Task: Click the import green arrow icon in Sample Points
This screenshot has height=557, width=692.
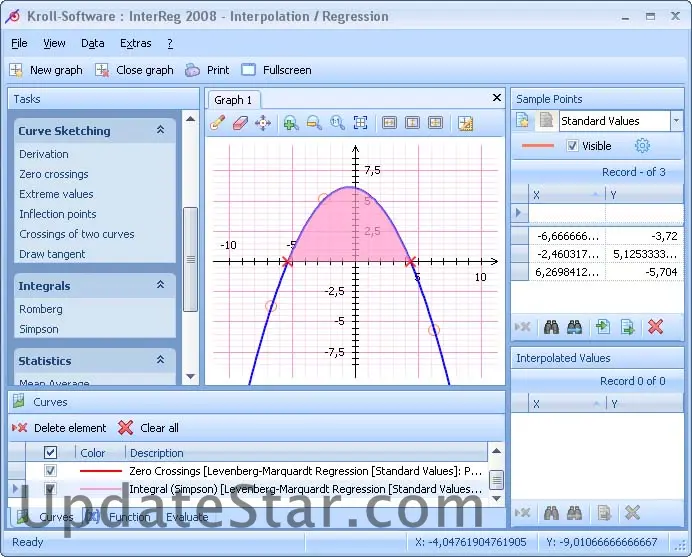Action: click(x=602, y=326)
